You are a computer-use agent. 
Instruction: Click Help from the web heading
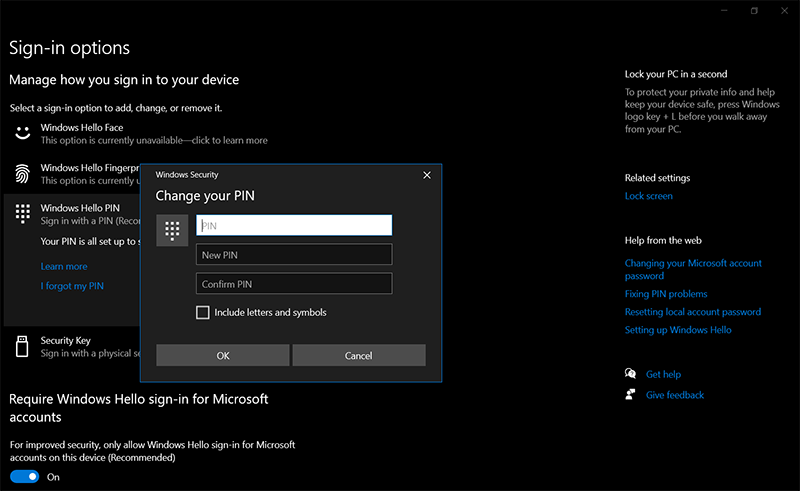click(663, 240)
